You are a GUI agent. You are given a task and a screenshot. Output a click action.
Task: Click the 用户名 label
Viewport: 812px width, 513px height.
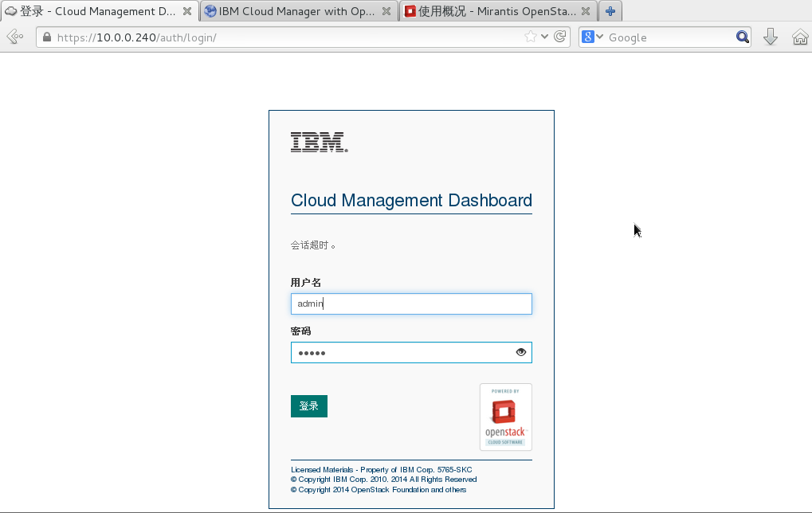(x=305, y=283)
